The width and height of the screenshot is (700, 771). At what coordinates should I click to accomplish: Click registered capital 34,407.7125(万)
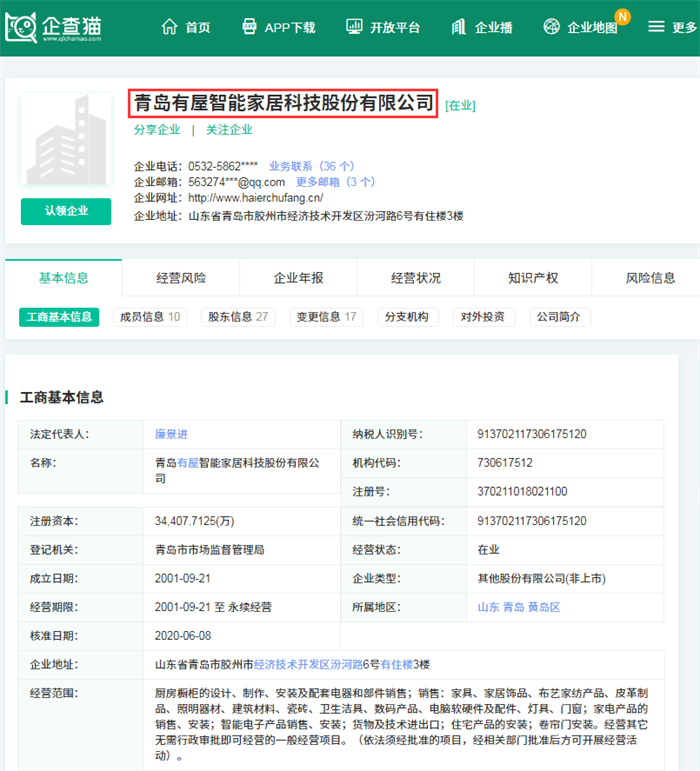pos(195,521)
